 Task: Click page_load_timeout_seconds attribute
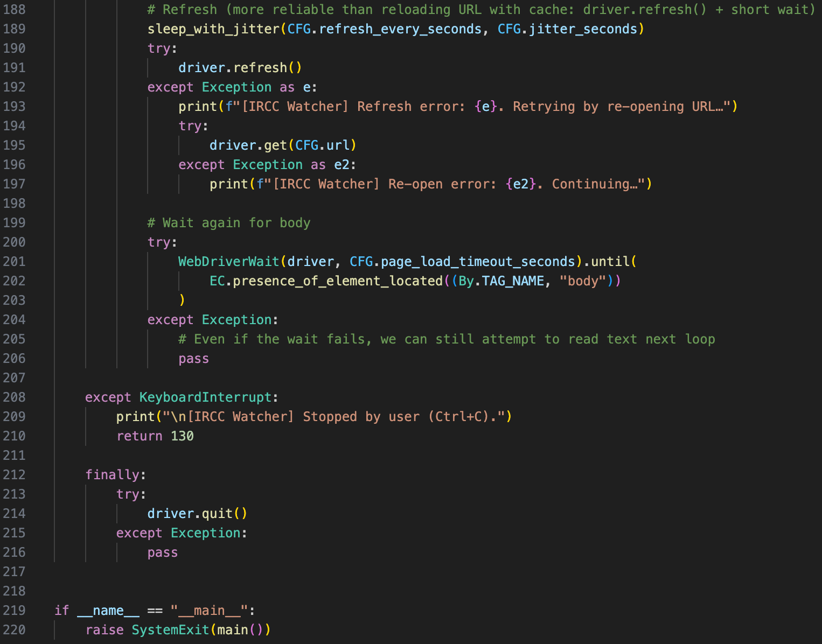pos(478,262)
